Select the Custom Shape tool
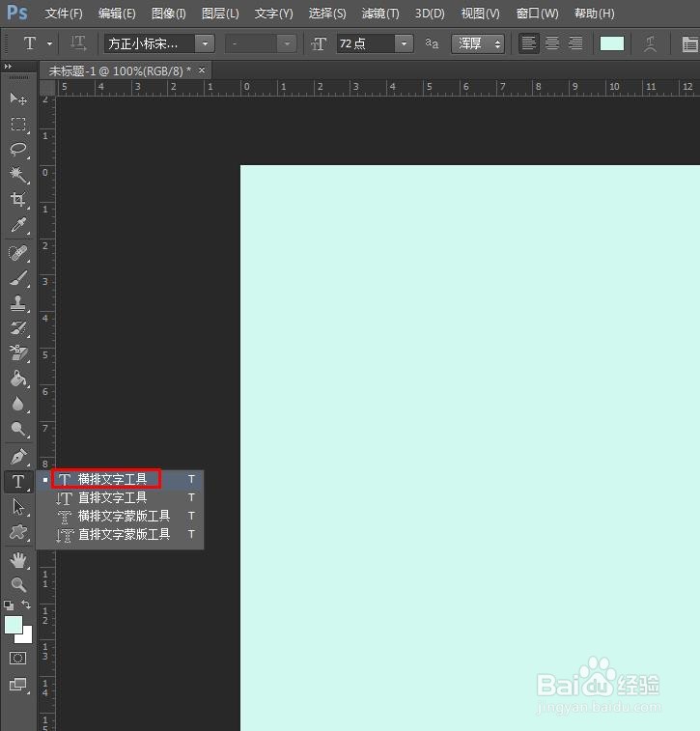The image size is (700, 731). coord(18,532)
